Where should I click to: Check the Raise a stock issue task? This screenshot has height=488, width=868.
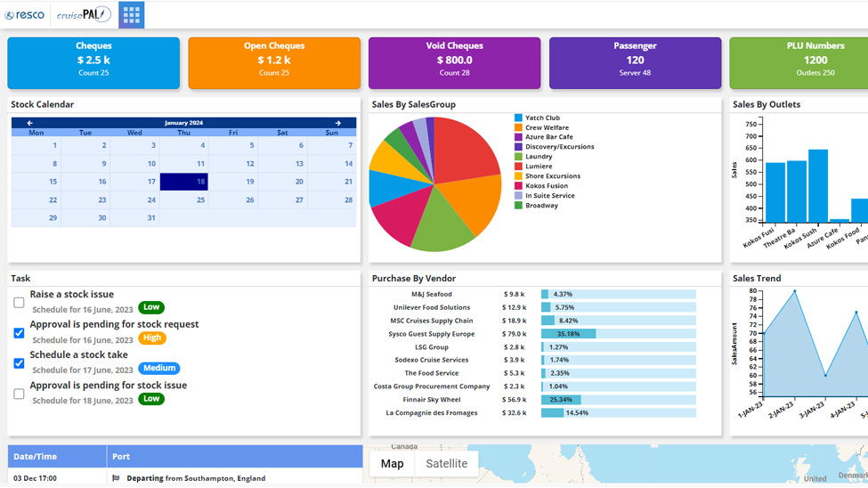point(19,303)
